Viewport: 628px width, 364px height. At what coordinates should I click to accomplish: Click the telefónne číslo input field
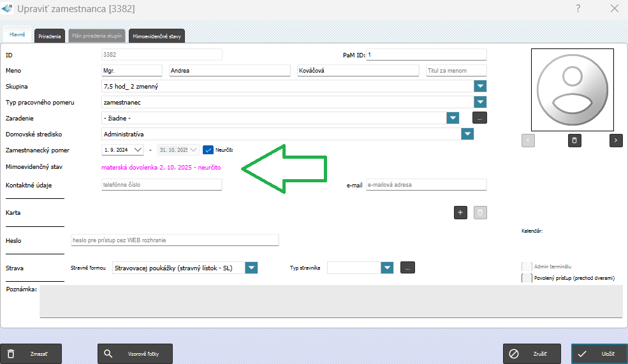(x=162, y=185)
